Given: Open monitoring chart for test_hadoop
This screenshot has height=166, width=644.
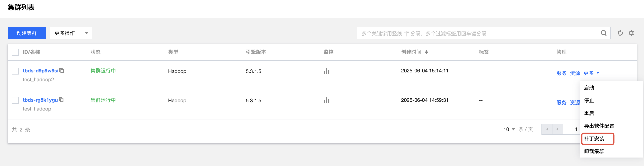Looking at the screenshot, I should (x=326, y=100).
